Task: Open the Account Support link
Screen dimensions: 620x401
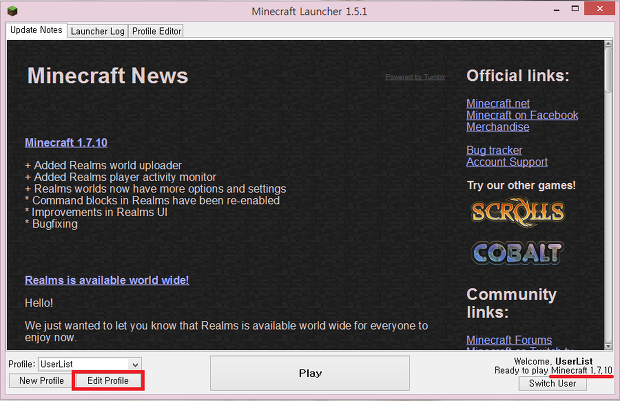Action: coord(507,162)
